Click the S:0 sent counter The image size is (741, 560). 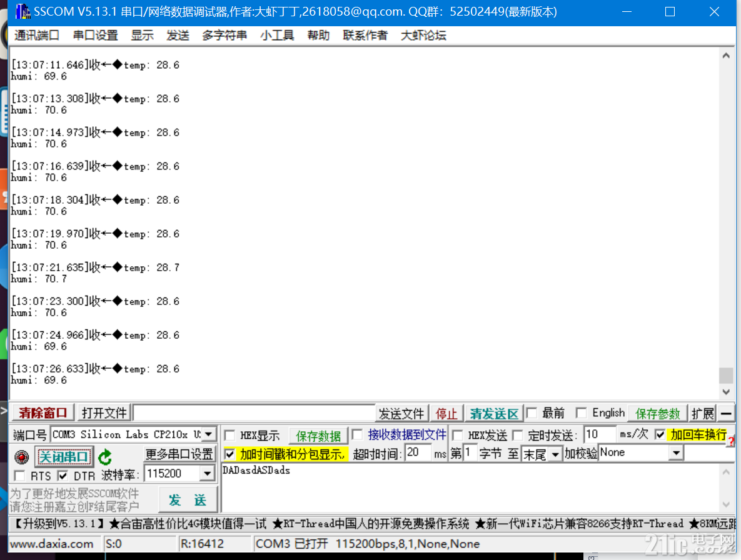tap(114, 544)
